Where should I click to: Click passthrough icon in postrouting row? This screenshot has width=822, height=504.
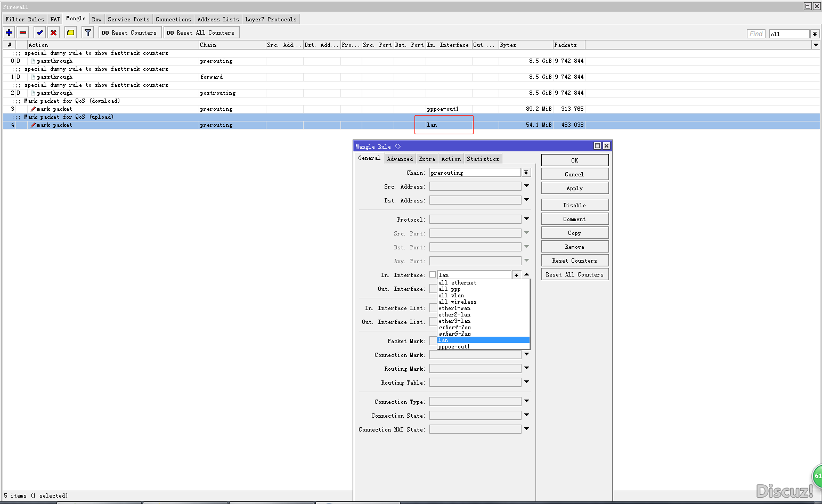33,93
